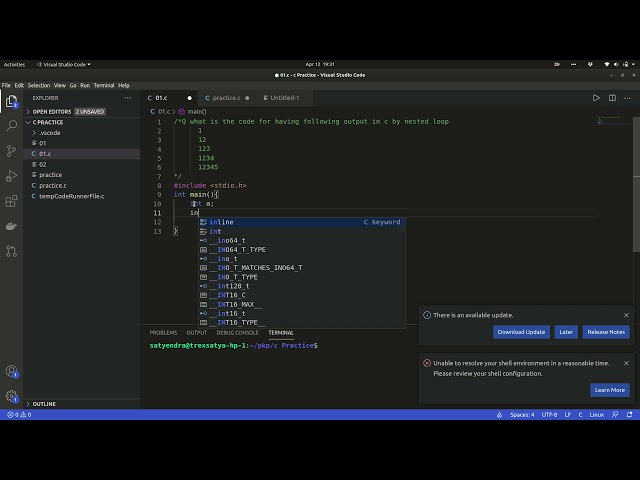Select the Terminal panel tab
This screenshot has height=480, width=640.
point(281,333)
